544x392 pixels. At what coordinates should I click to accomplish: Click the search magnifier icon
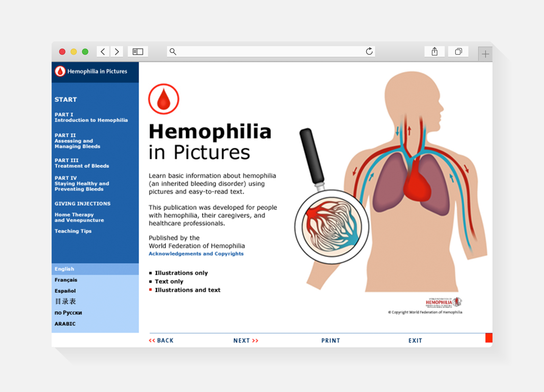pos(173,51)
